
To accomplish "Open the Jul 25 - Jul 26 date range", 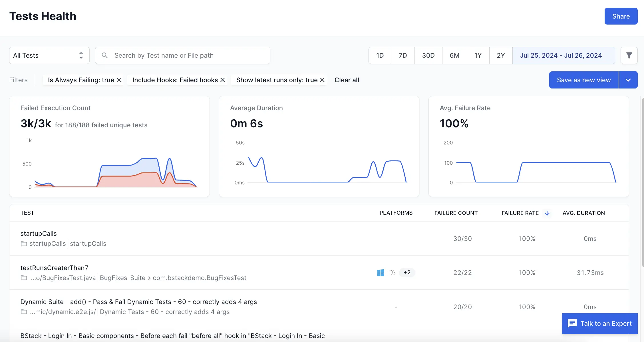I will pos(561,55).
